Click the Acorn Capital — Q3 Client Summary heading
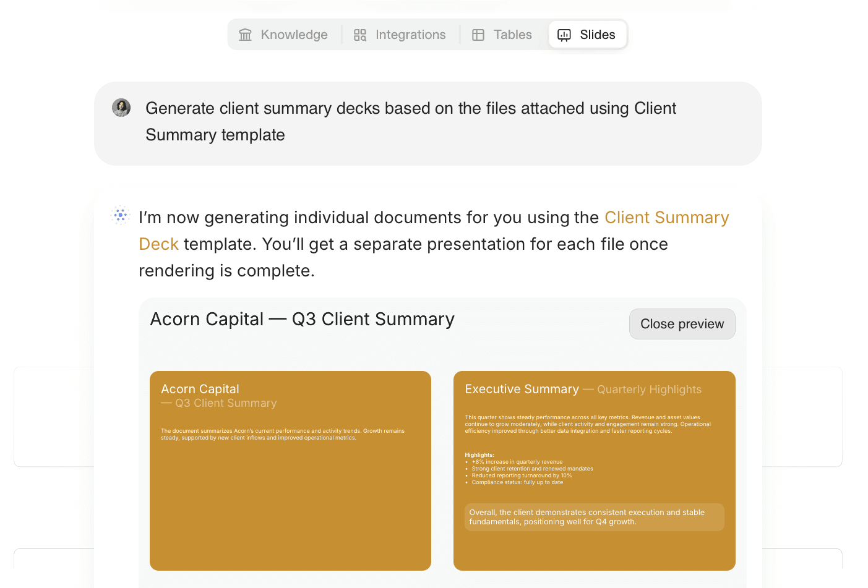Screen dimensions: 868x588 tap(302, 319)
